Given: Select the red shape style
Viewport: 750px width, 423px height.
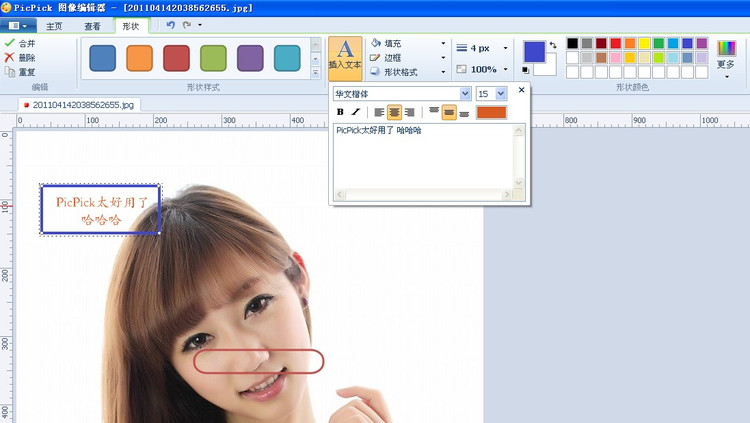Looking at the screenshot, I should click(176, 58).
